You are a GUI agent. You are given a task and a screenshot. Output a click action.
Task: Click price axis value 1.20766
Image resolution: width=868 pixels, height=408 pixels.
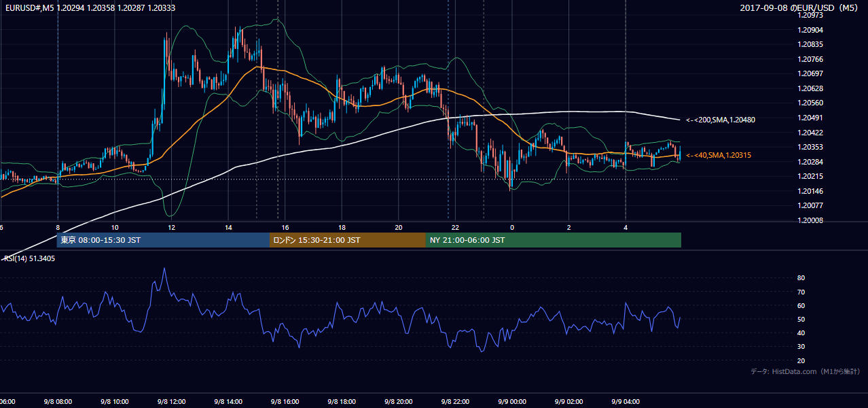click(x=811, y=59)
